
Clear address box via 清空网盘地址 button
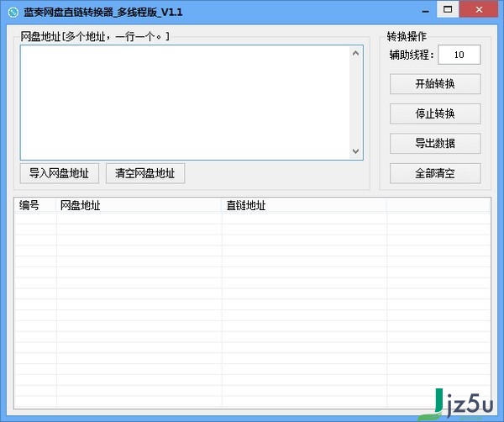[x=145, y=173]
